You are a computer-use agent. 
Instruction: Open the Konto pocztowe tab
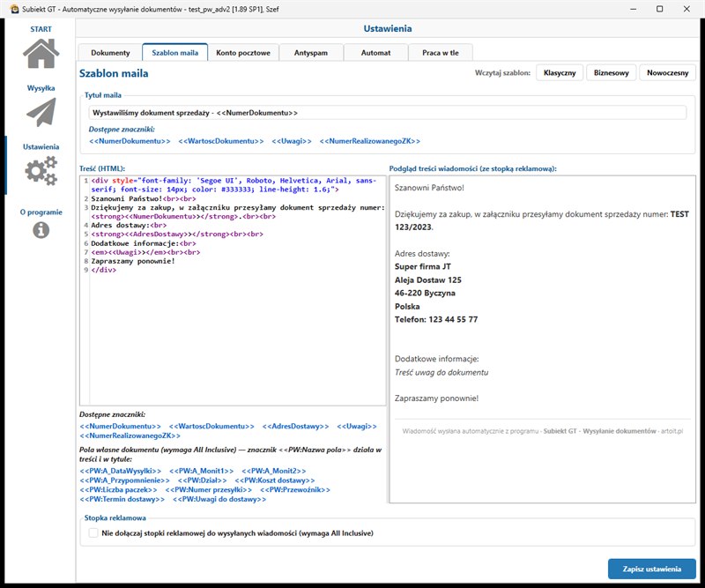coord(243,53)
